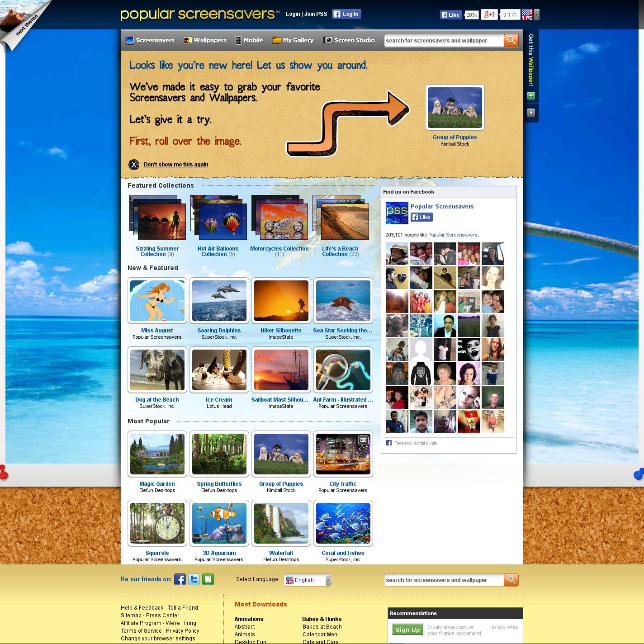Open the Calendar Men download link

coord(320,635)
